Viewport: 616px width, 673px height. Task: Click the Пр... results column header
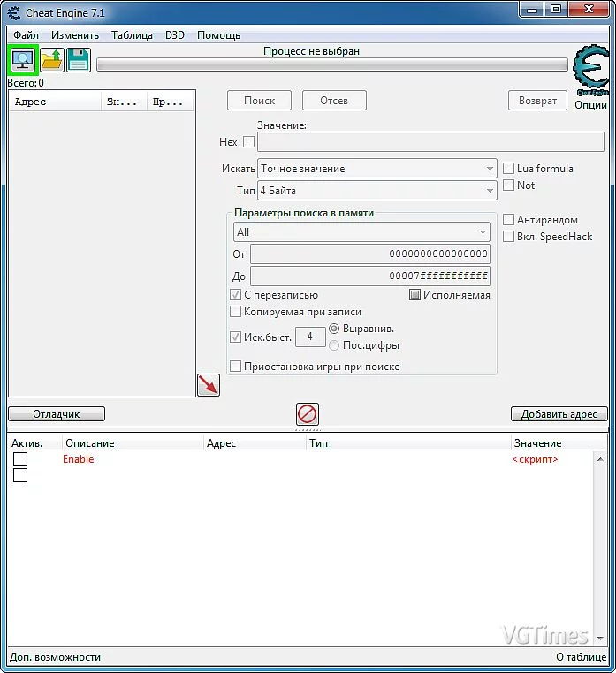coord(170,102)
